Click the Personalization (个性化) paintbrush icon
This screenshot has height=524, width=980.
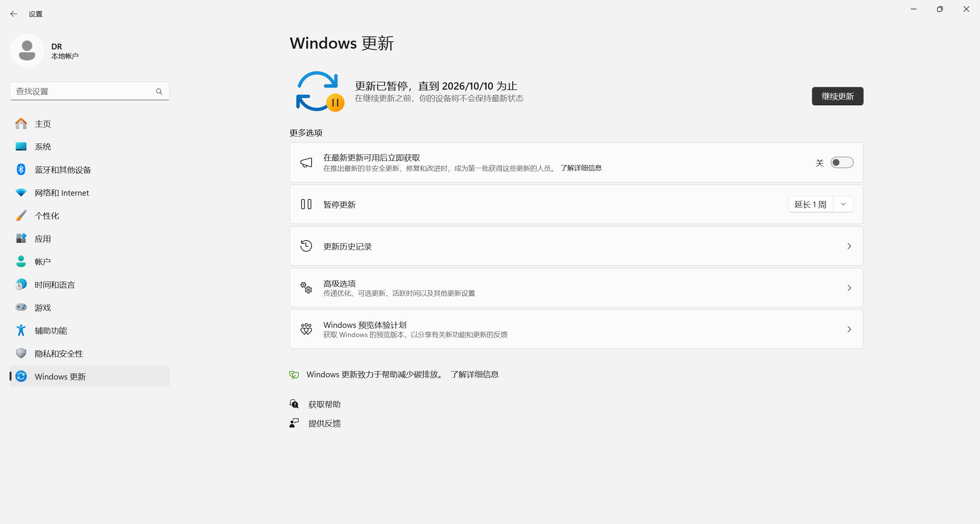21,215
